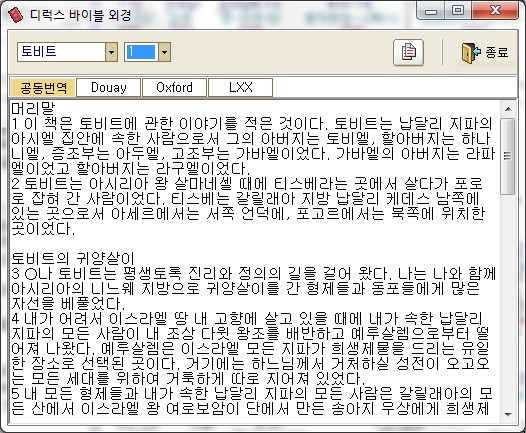Click the scrollbar up arrow
The width and height of the screenshot is (526, 433).
coord(508,109)
